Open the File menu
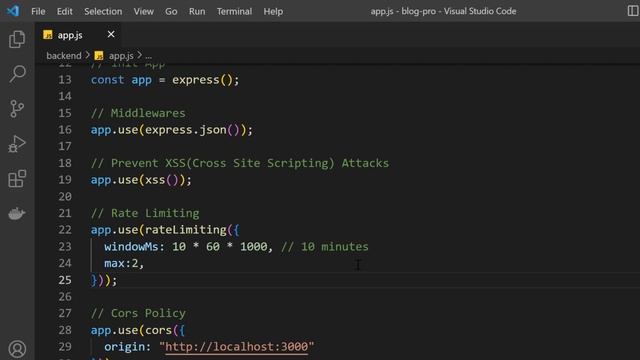The height and width of the screenshot is (360, 640). point(38,11)
